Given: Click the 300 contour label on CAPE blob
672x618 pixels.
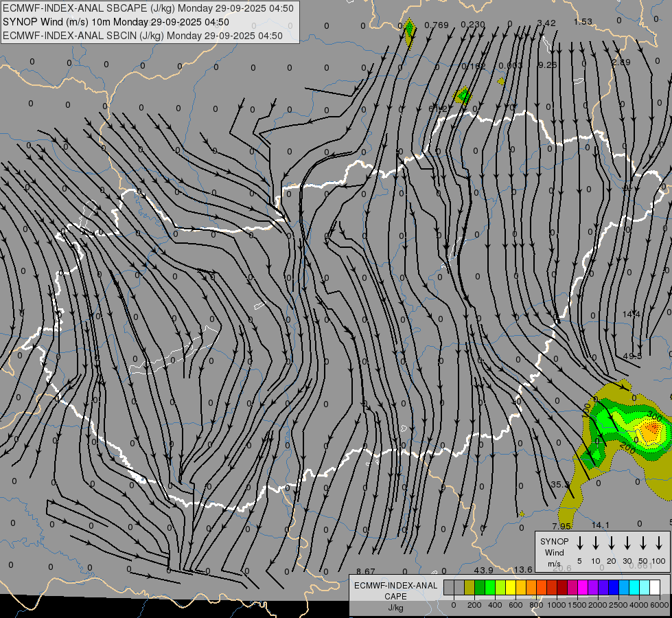Looking at the screenshot, I should tap(655, 416).
